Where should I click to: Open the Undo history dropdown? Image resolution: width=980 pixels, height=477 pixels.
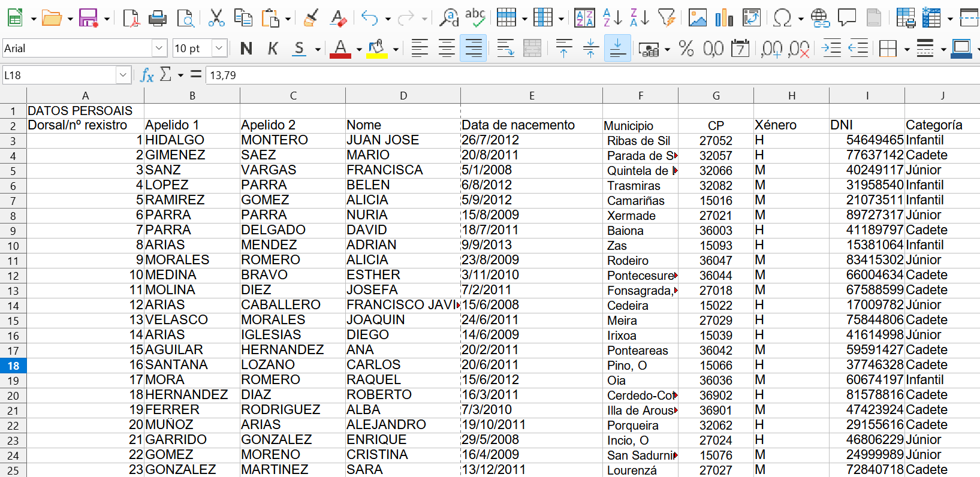388,19
